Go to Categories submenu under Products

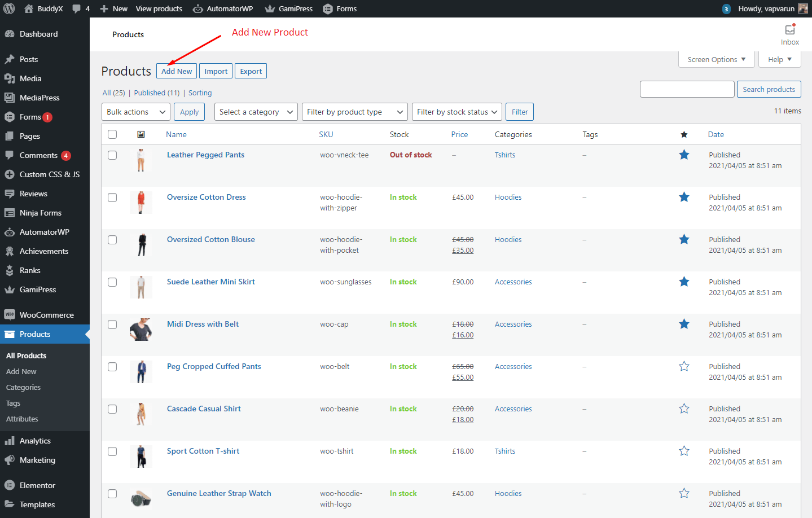23,387
